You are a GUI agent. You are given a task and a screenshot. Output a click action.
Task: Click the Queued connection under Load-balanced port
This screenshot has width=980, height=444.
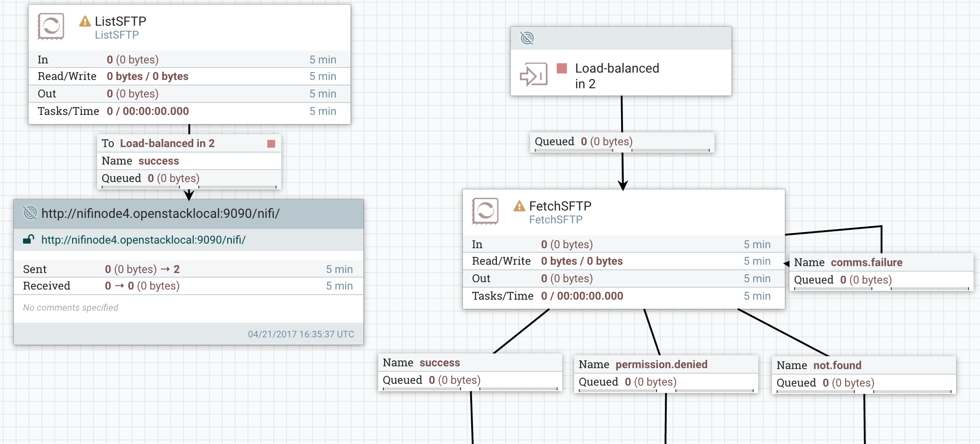[x=622, y=142]
